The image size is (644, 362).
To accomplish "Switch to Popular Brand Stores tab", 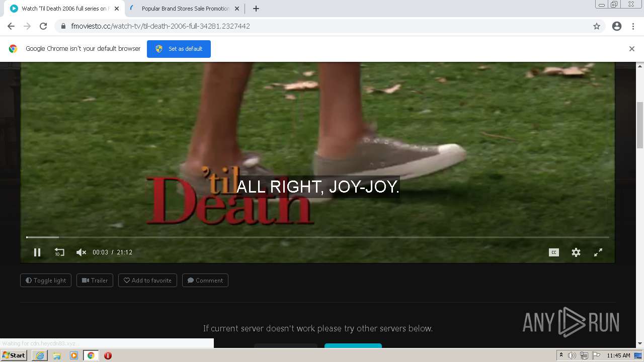I will tap(183, 9).
